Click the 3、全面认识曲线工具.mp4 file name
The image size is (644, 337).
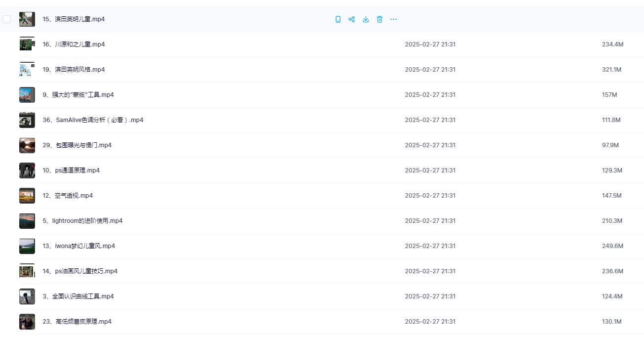78,296
